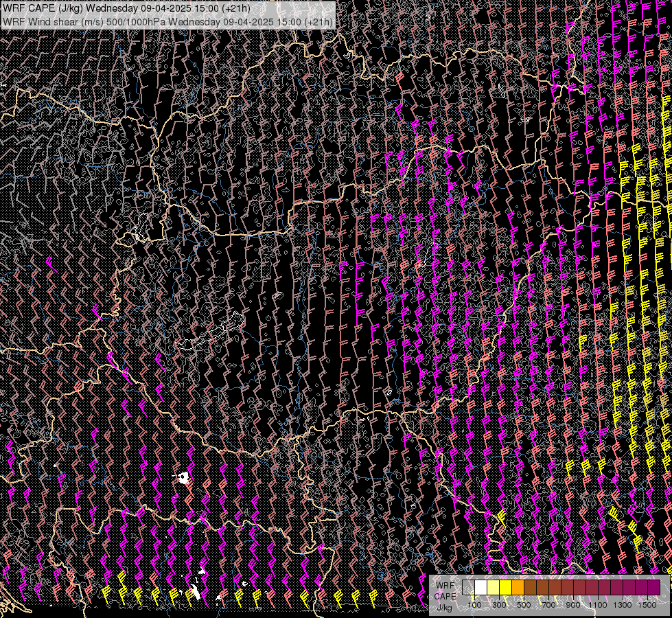672x618 pixels.
Task: Click the 1300 legend value
Action: [x=623, y=605]
